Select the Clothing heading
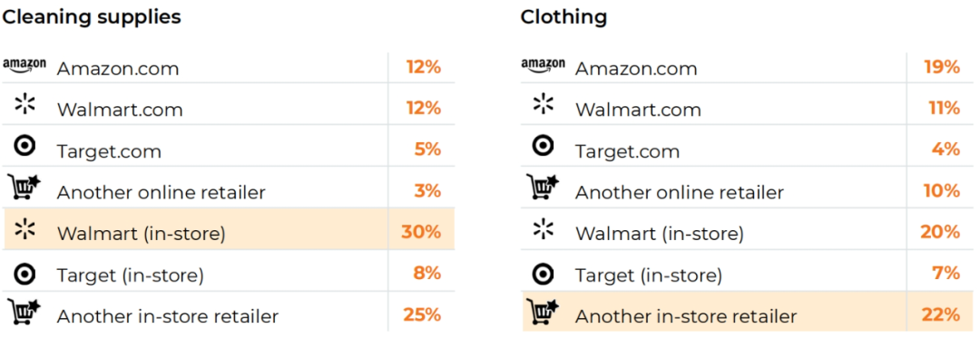980x338 pixels. point(563,17)
